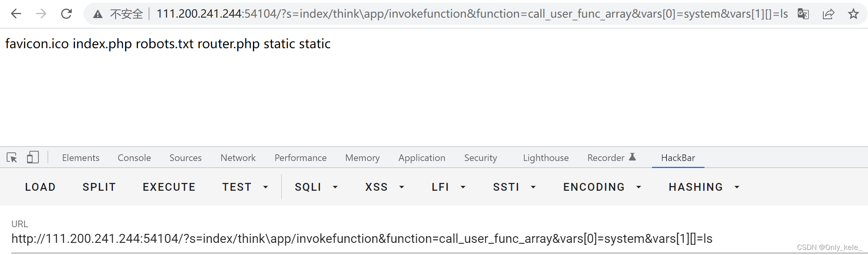Go forward using the forward arrow
The image size is (868, 255).
tap(41, 14)
